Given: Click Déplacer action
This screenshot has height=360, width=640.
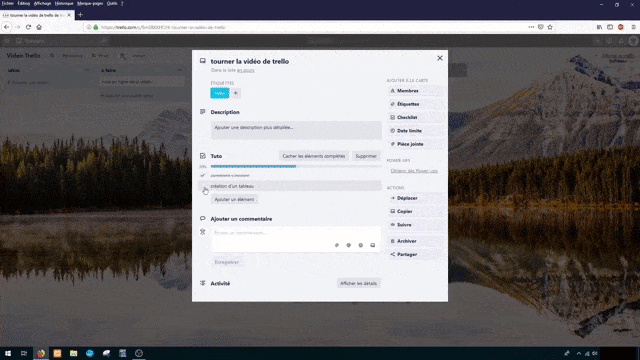Looking at the screenshot, I should pyautogui.click(x=415, y=198).
